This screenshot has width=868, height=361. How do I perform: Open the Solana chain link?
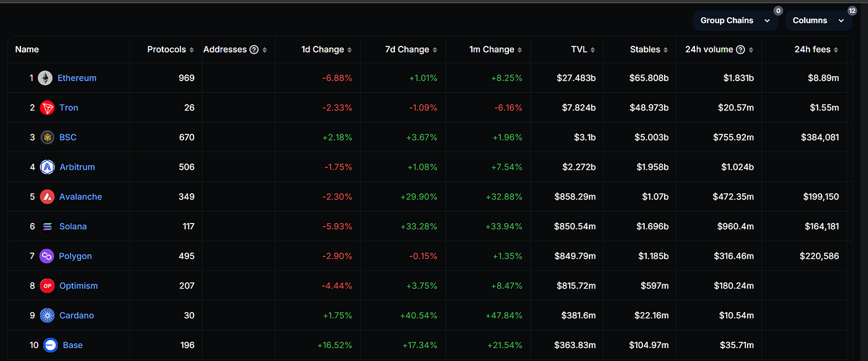(73, 227)
